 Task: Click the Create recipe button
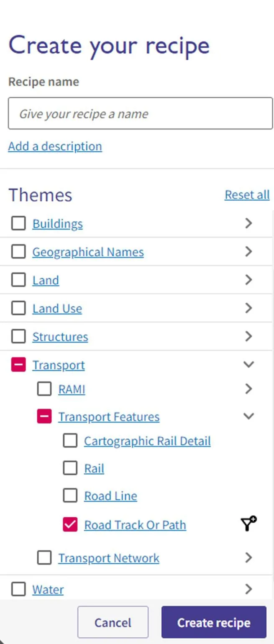(x=214, y=622)
